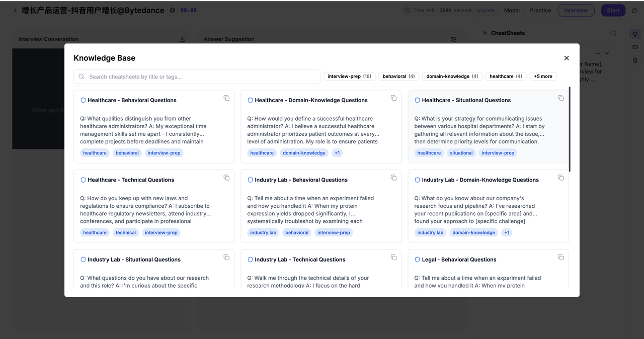
Task: Copy the Healthcare - Domain-Knowledge Questions cheatsheet
Action: pyautogui.click(x=393, y=98)
